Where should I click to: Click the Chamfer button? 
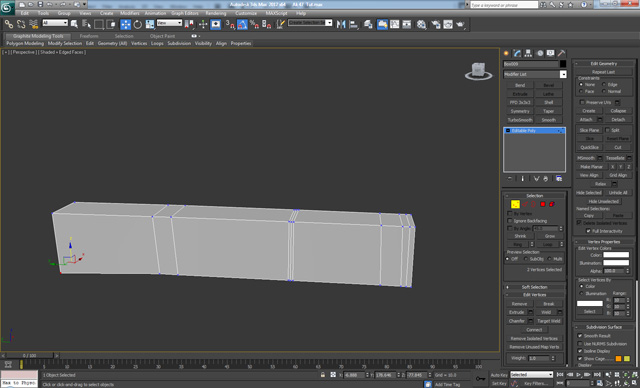pyautogui.click(x=517, y=321)
